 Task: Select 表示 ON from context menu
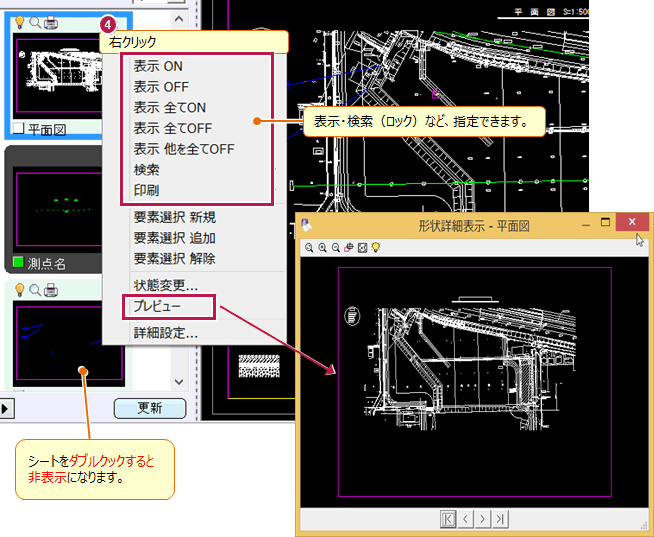[158, 66]
